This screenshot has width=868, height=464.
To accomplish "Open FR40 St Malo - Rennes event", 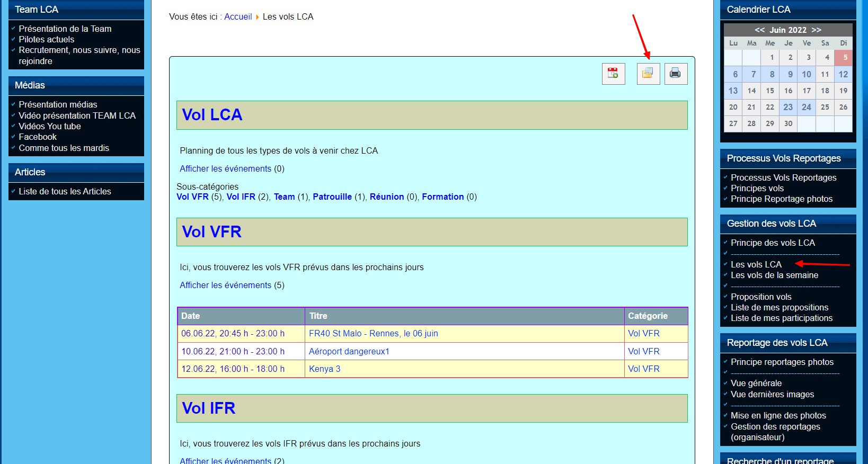I will pyautogui.click(x=373, y=334).
